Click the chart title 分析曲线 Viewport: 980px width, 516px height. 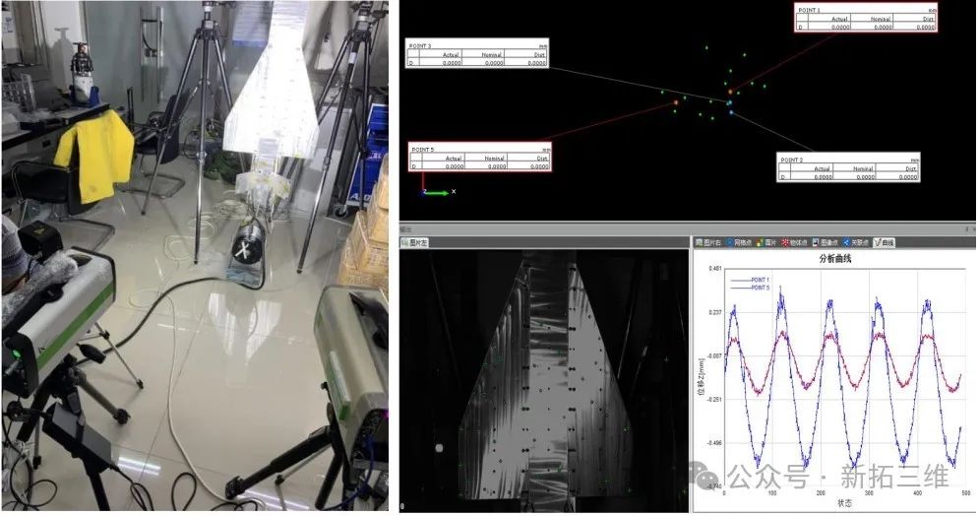834,258
